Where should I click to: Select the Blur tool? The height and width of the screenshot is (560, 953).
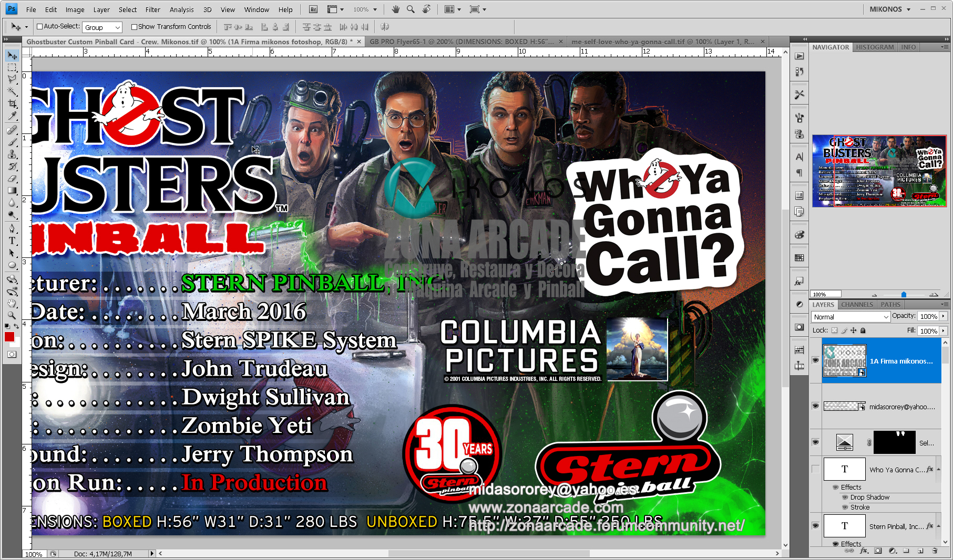(12, 202)
